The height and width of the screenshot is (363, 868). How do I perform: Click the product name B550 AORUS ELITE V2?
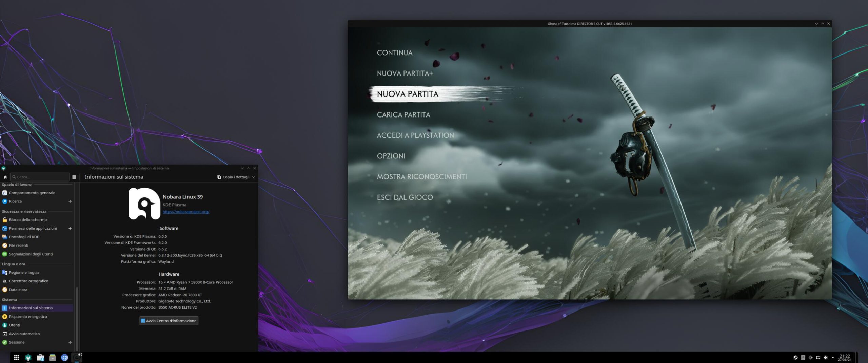click(x=177, y=308)
